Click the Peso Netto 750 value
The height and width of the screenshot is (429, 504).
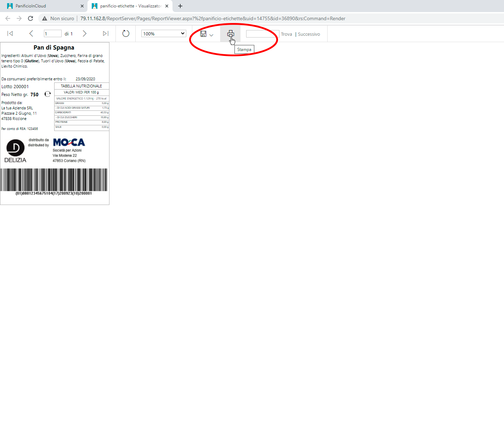[34, 95]
